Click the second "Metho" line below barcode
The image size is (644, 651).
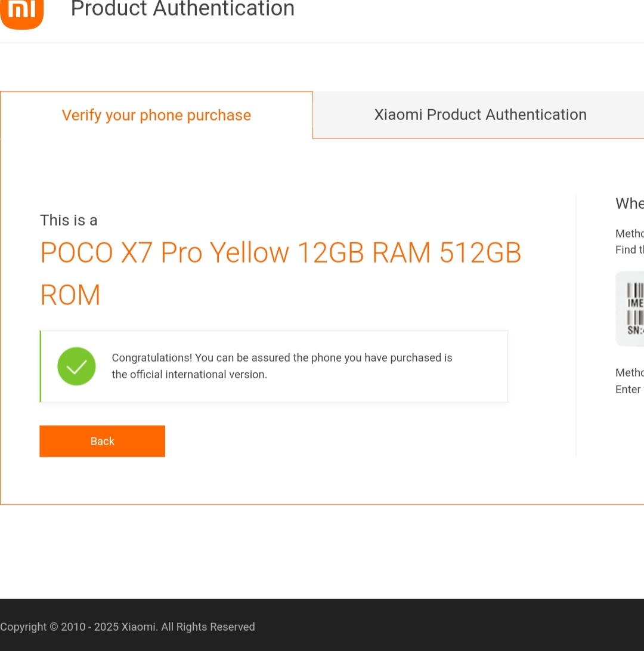(x=629, y=372)
